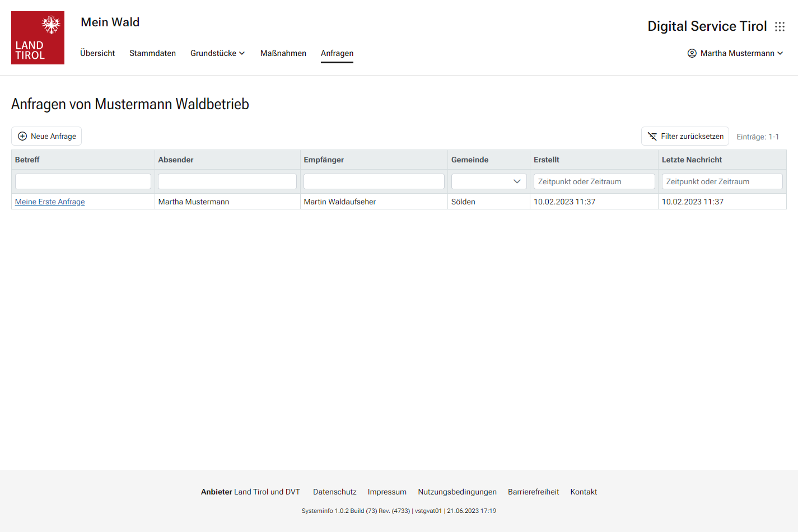Click the filter reset funnel icon
Screen dimensions: 798x532
[652, 136]
